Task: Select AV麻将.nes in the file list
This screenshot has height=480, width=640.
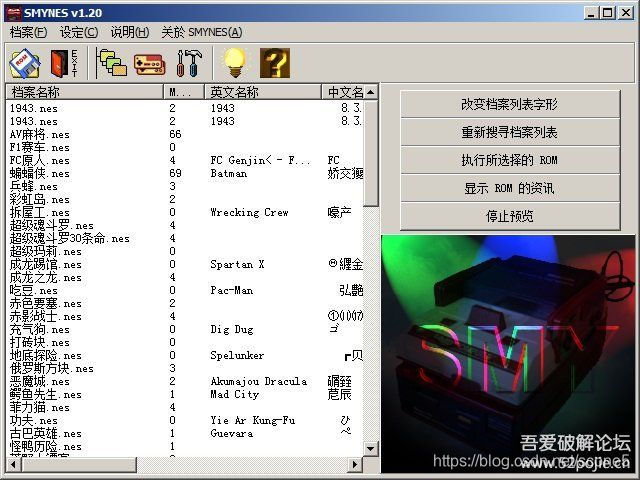Action: click(40, 135)
